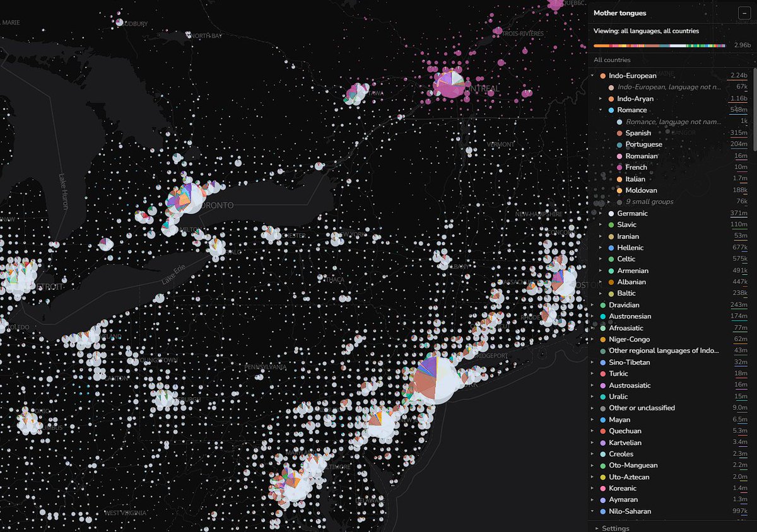Select the 'Other or unclassified' row
This screenshot has width=757, height=532.
pyautogui.click(x=669, y=408)
